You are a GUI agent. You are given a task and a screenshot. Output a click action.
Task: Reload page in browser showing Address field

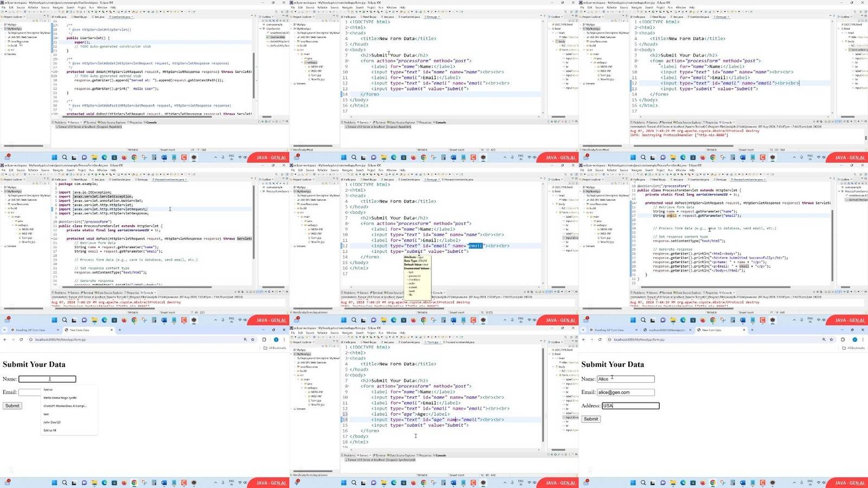600,339
